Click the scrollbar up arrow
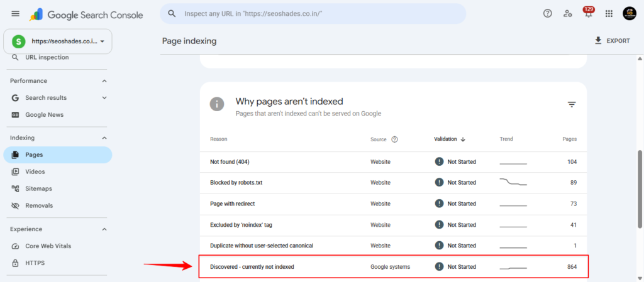Screen dimensions: 644x282 coord(640,58)
